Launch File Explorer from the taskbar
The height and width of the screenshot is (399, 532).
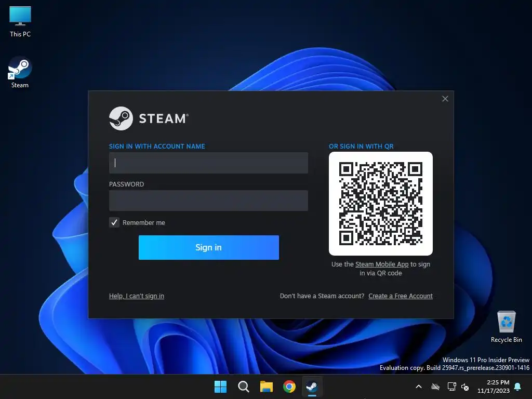[267, 387]
